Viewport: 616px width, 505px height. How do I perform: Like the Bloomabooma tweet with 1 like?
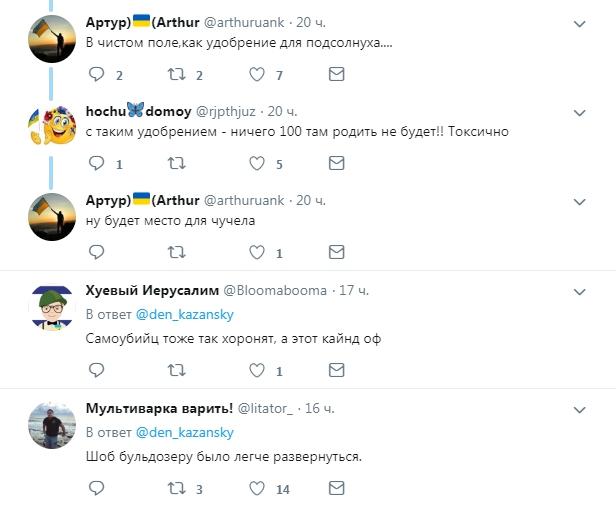click(x=257, y=371)
